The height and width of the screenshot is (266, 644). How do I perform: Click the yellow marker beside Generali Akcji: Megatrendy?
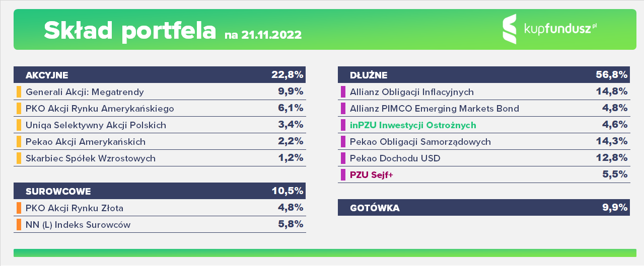[x=19, y=92]
